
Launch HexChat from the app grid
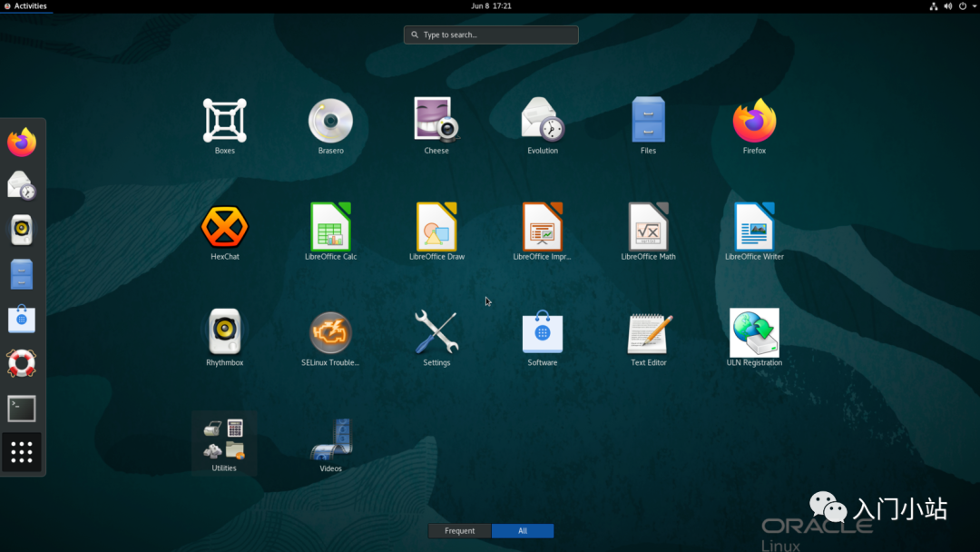(224, 228)
